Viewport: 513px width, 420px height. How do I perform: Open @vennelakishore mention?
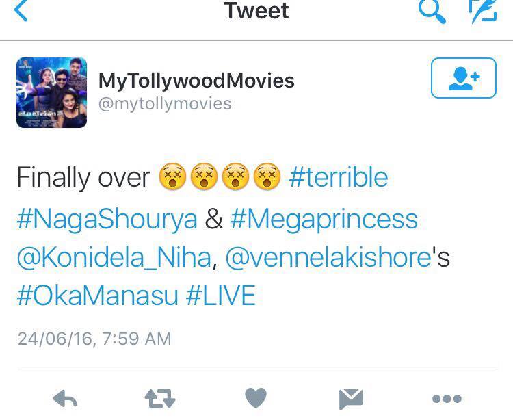click(x=328, y=257)
